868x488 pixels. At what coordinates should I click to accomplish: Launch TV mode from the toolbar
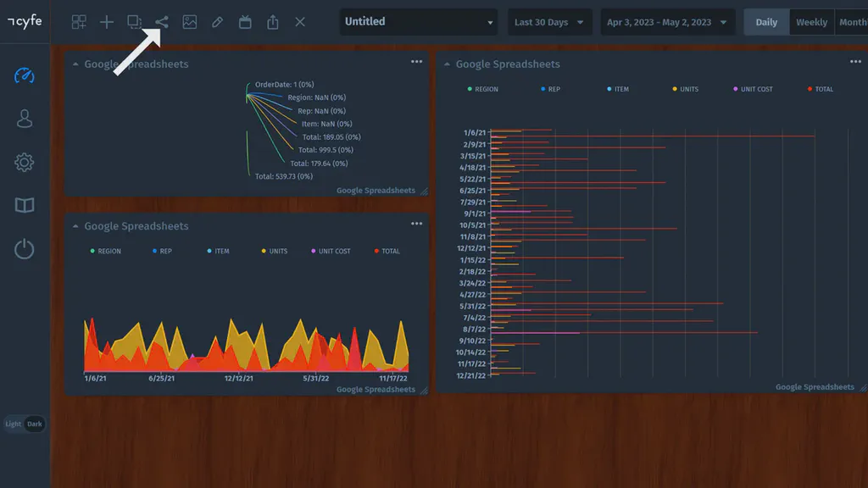245,21
